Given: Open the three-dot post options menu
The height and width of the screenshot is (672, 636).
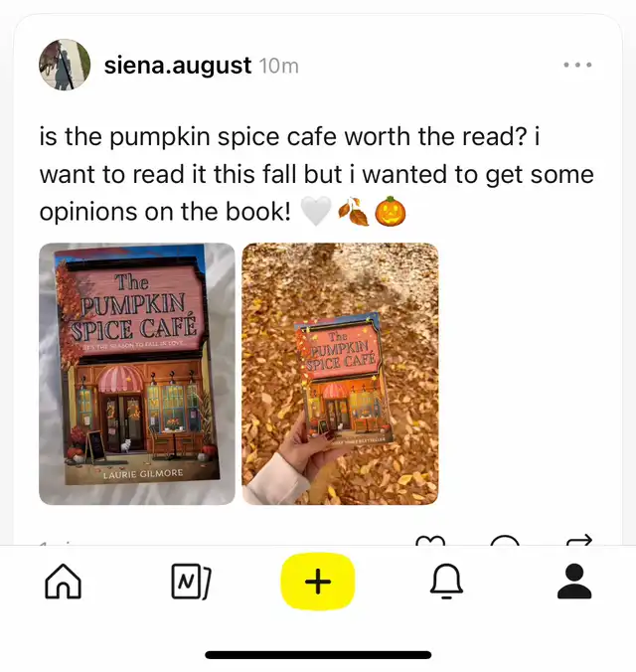Looking at the screenshot, I should click(x=577, y=65).
